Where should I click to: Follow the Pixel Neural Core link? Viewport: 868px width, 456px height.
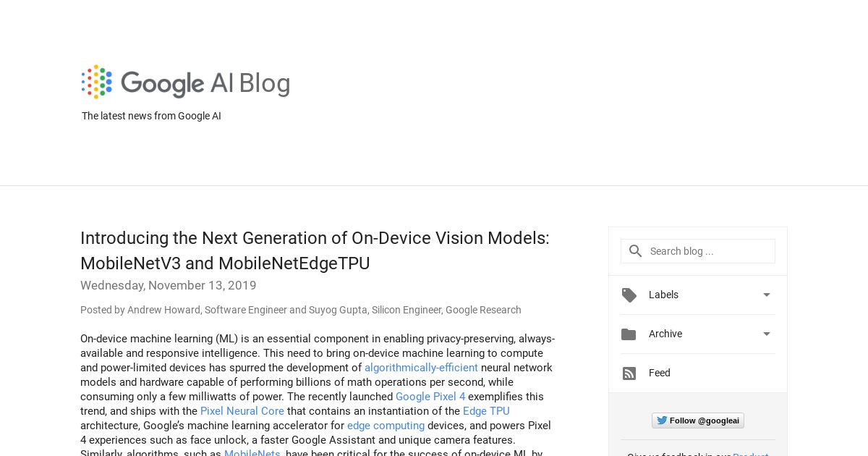(x=242, y=411)
